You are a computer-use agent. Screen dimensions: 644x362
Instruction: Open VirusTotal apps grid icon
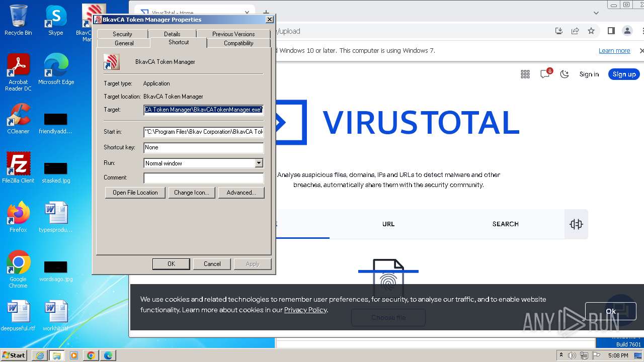tap(525, 74)
